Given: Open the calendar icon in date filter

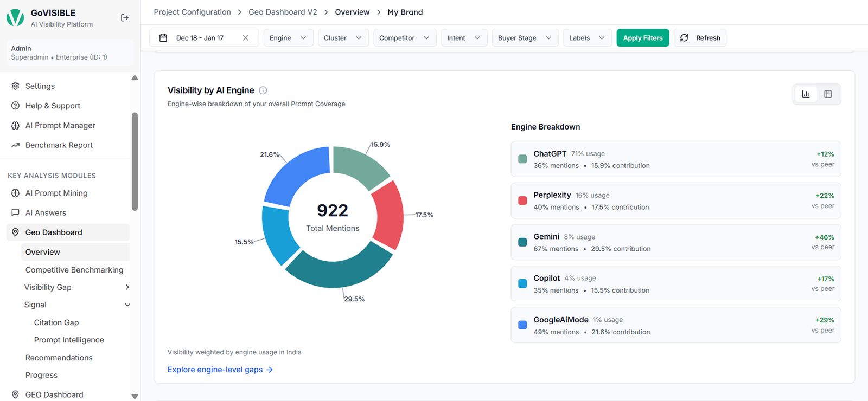Looking at the screenshot, I should click(163, 38).
